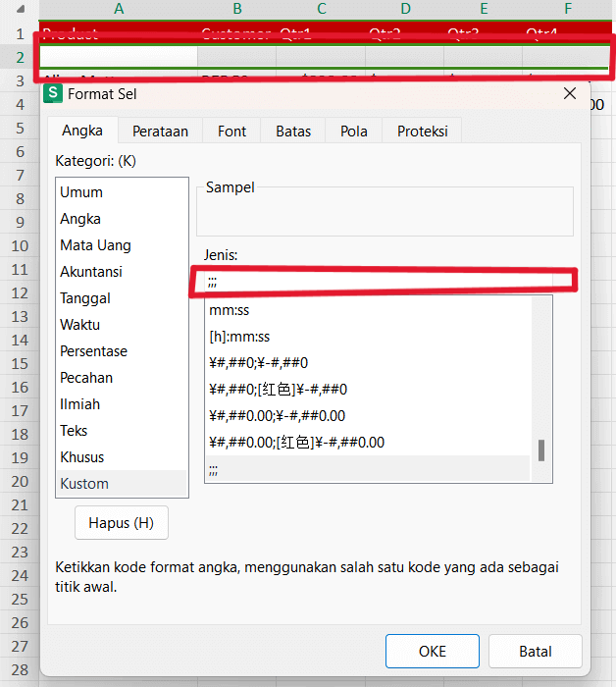Select column D header
The width and height of the screenshot is (616, 687).
[405, 9]
